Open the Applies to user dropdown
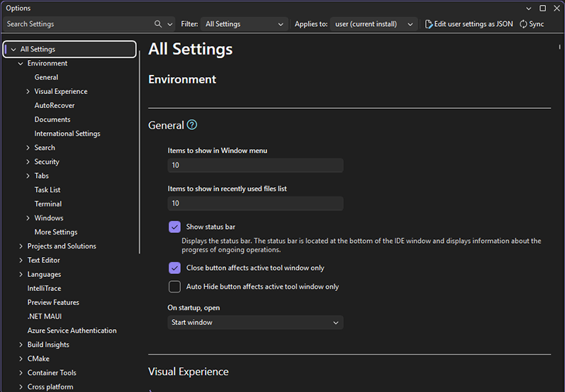565x392 pixels. (x=374, y=24)
